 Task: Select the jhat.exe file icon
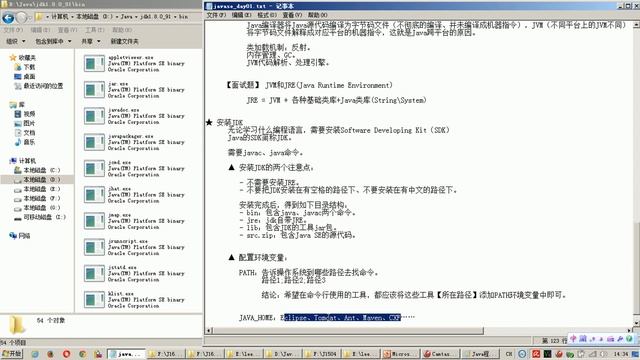pos(94,195)
